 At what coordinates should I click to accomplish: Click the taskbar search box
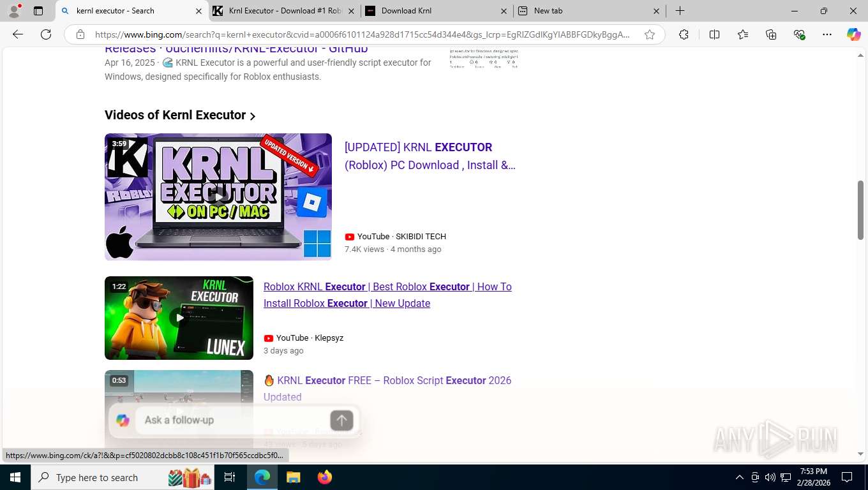[123, 477]
